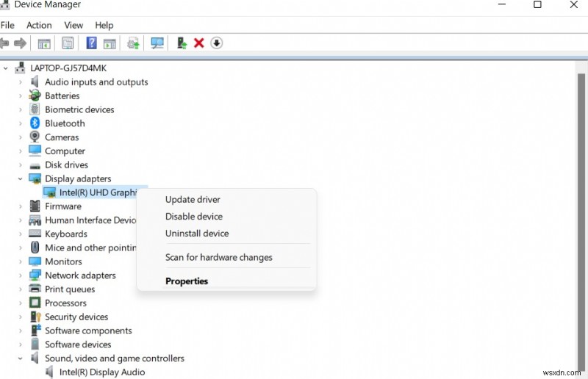Open the Action menu
588x379 pixels.
click(39, 25)
